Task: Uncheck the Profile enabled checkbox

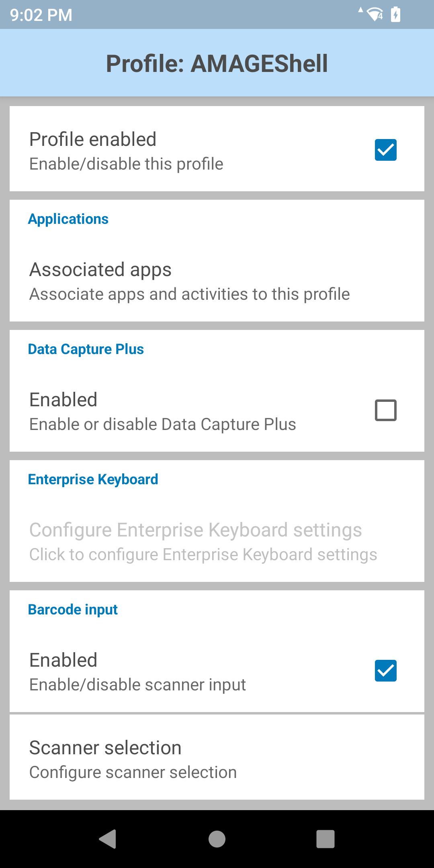Action: tap(386, 150)
